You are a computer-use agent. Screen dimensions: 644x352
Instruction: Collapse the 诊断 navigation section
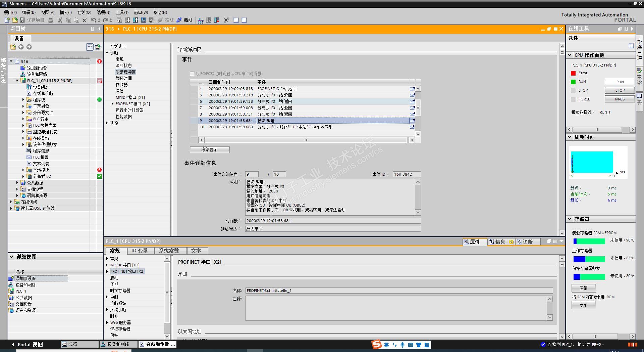click(x=107, y=53)
